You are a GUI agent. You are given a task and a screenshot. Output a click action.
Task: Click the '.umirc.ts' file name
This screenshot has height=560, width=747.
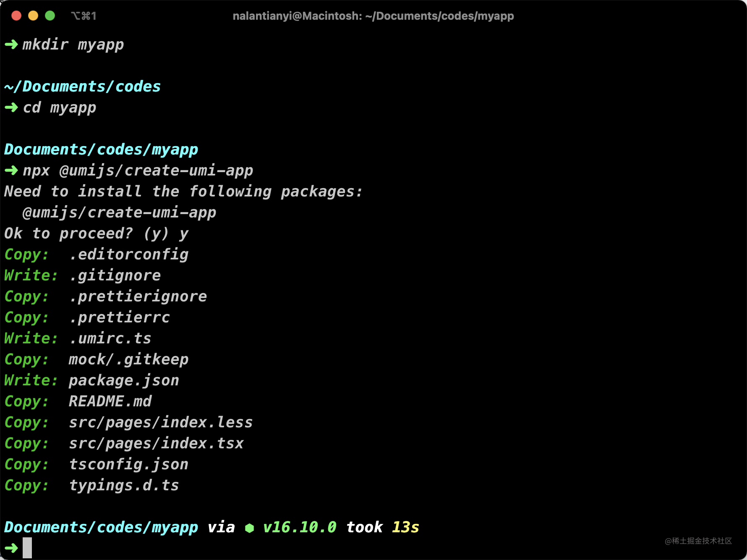(x=110, y=338)
